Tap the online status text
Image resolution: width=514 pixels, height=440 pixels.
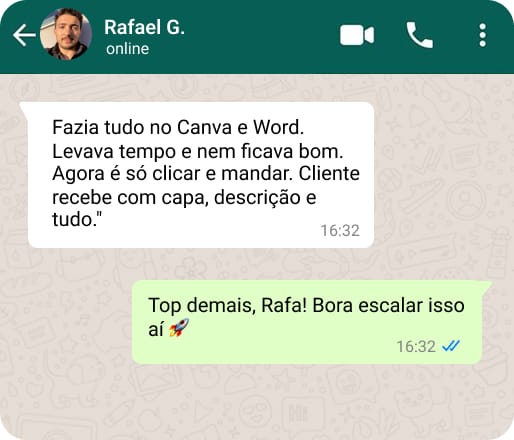(127, 49)
